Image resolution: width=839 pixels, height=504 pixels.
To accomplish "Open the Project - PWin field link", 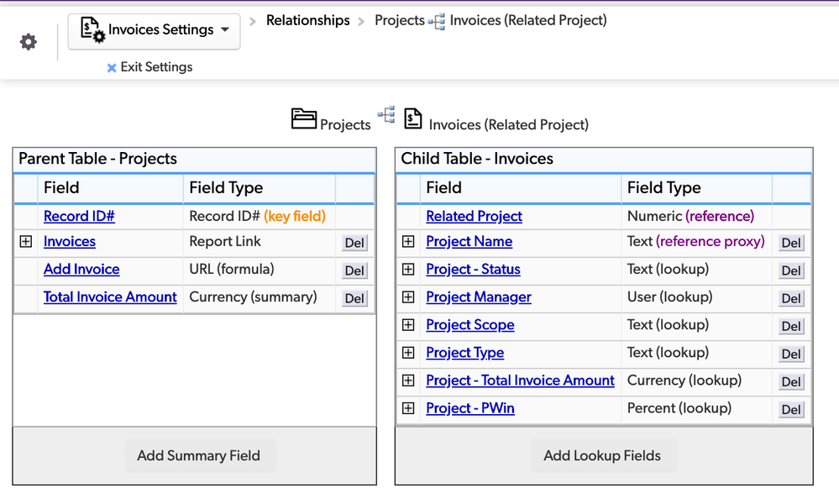I will tap(469, 408).
